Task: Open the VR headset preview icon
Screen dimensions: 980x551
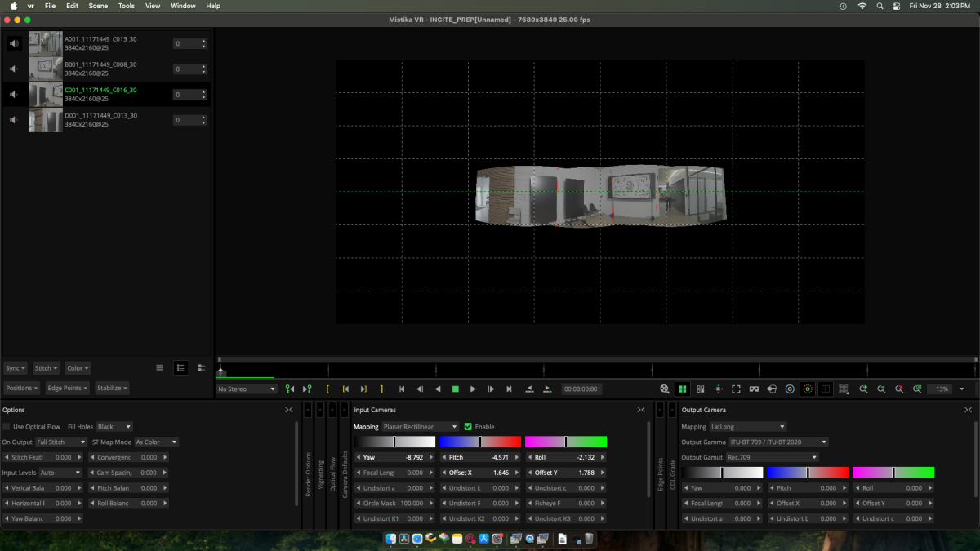Action: coord(754,389)
